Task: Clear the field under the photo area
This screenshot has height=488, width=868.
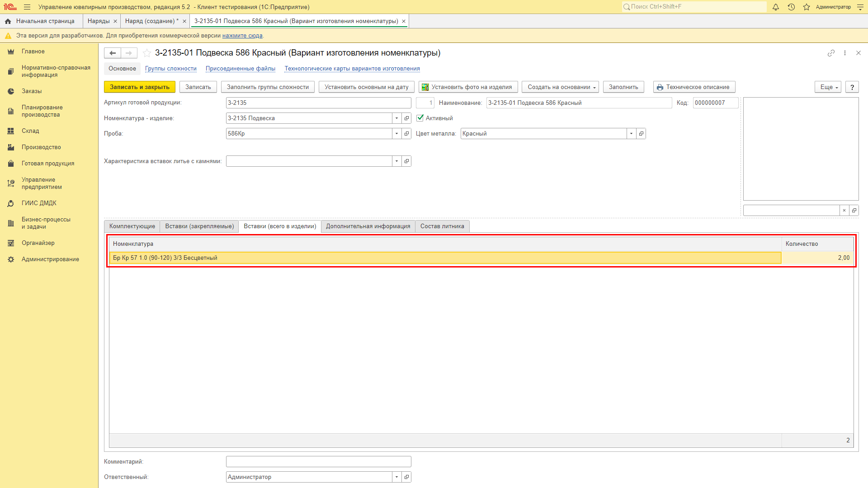Action: click(844, 211)
